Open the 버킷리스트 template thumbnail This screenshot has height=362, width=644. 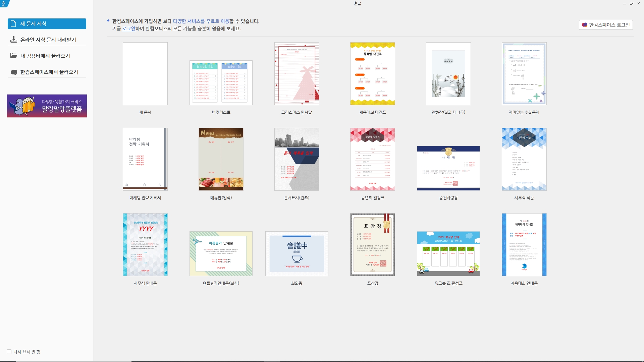click(x=221, y=83)
